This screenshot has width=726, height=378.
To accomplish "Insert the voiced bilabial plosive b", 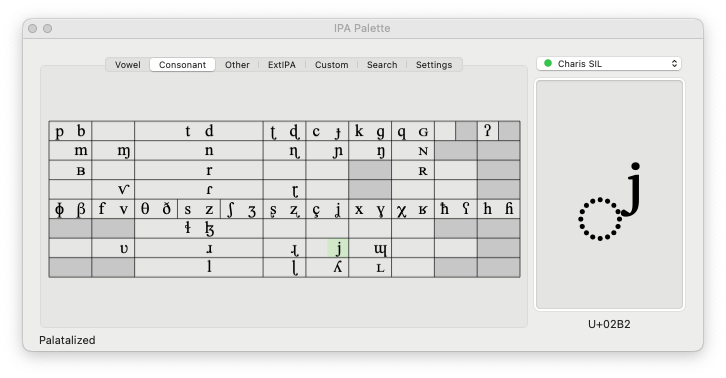I will coord(81,132).
